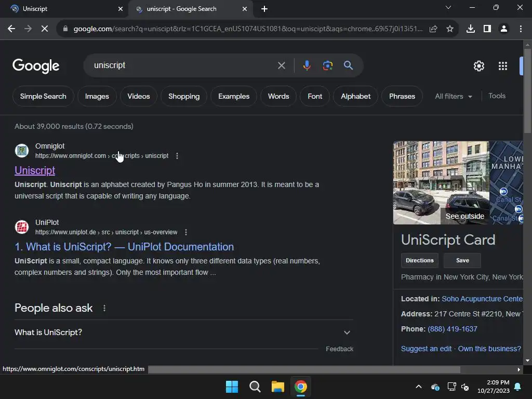The width and height of the screenshot is (532, 399).
Task: Save the UniScript Card place
Action: pos(462,261)
